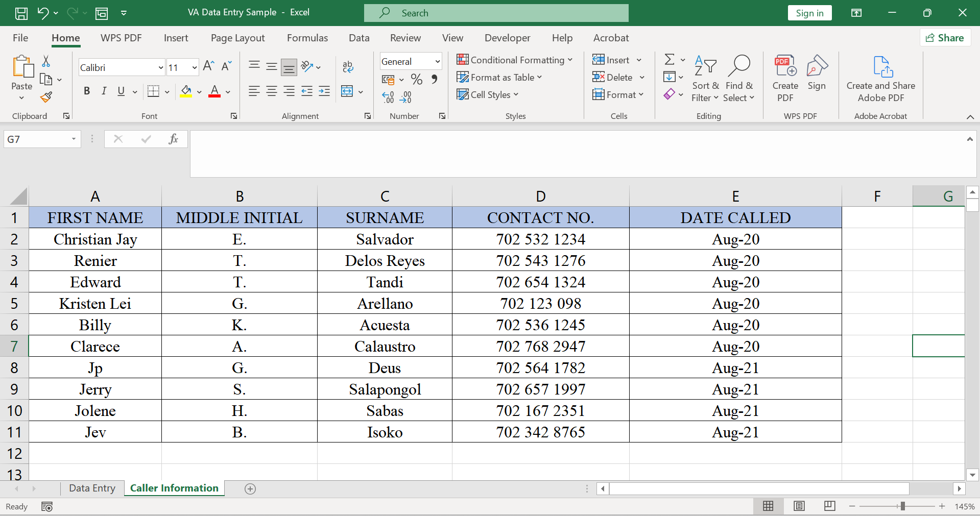Toggle Bold formatting
This screenshot has width=980, height=516.
(x=87, y=91)
